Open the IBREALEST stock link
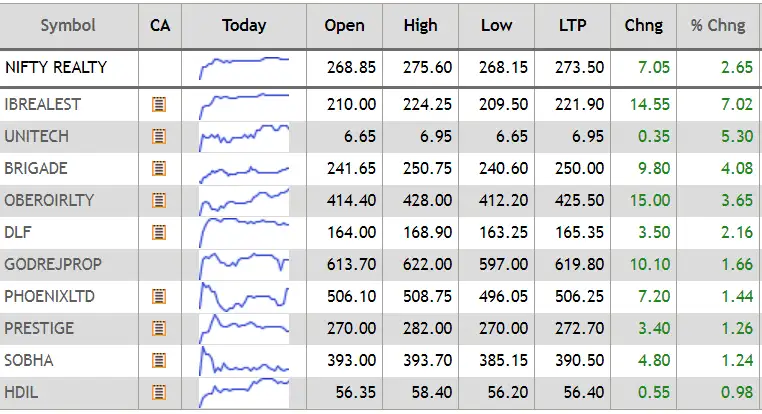This screenshot has height=414, width=762. click(42, 104)
